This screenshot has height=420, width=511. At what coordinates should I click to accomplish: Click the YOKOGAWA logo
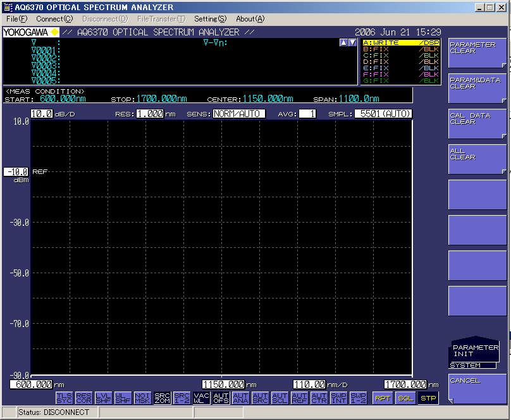coord(31,32)
